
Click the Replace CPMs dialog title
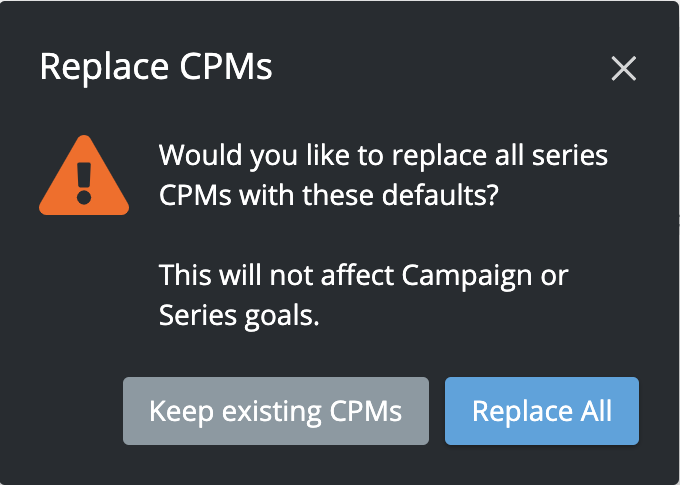click(x=155, y=67)
